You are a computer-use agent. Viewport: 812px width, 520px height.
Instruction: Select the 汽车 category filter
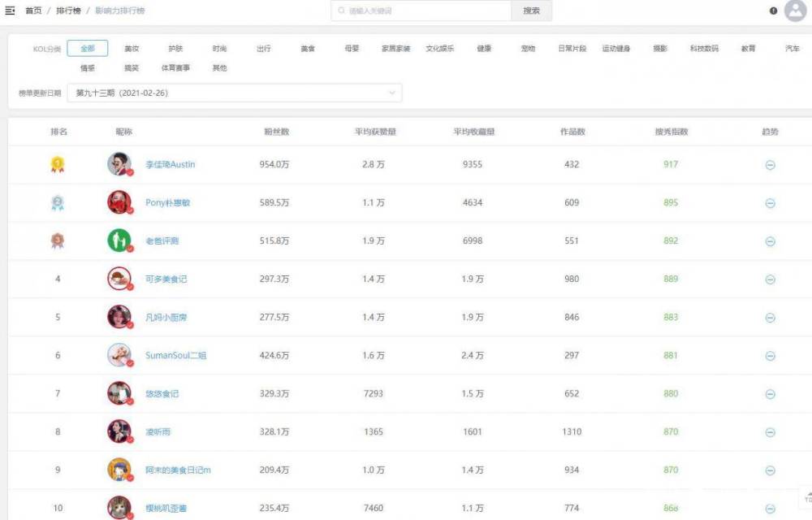pos(793,48)
